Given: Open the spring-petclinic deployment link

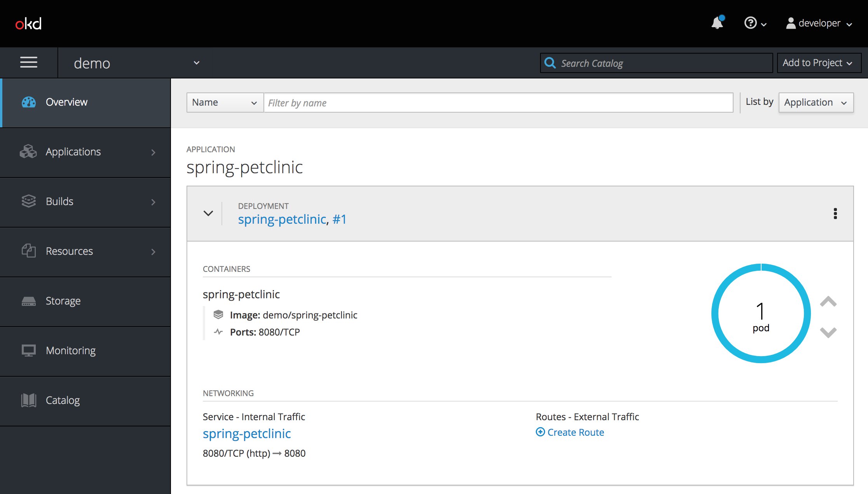Looking at the screenshot, I should (x=282, y=219).
